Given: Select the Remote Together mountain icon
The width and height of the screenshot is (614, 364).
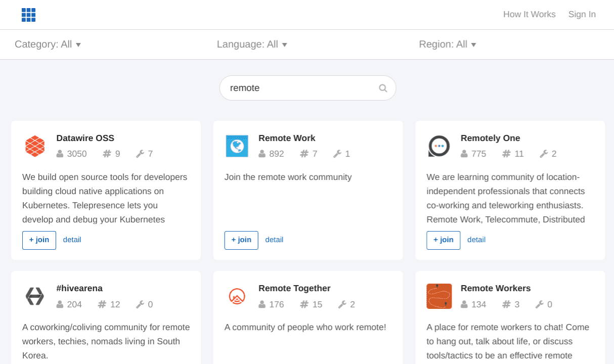Looking at the screenshot, I should [237, 296].
